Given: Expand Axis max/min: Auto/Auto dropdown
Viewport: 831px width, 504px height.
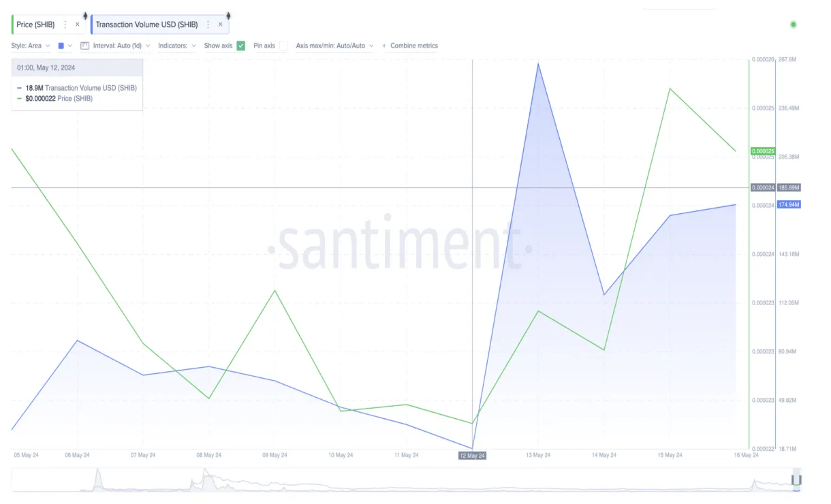Looking at the screenshot, I should pyautogui.click(x=334, y=46).
